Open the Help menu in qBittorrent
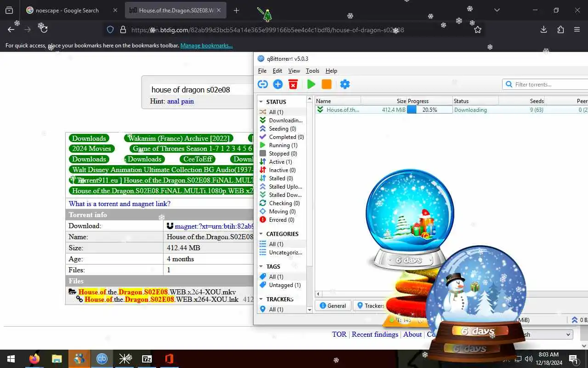The image size is (588, 368). pos(331,71)
